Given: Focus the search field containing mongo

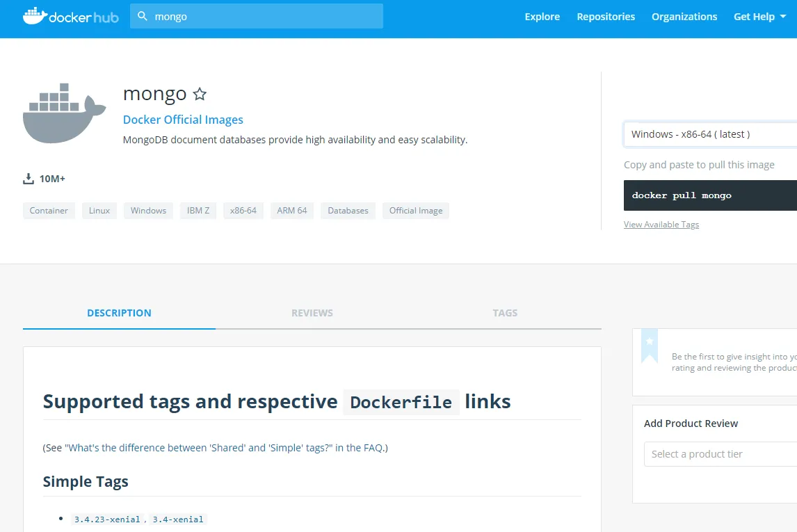Looking at the screenshot, I should point(257,16).
